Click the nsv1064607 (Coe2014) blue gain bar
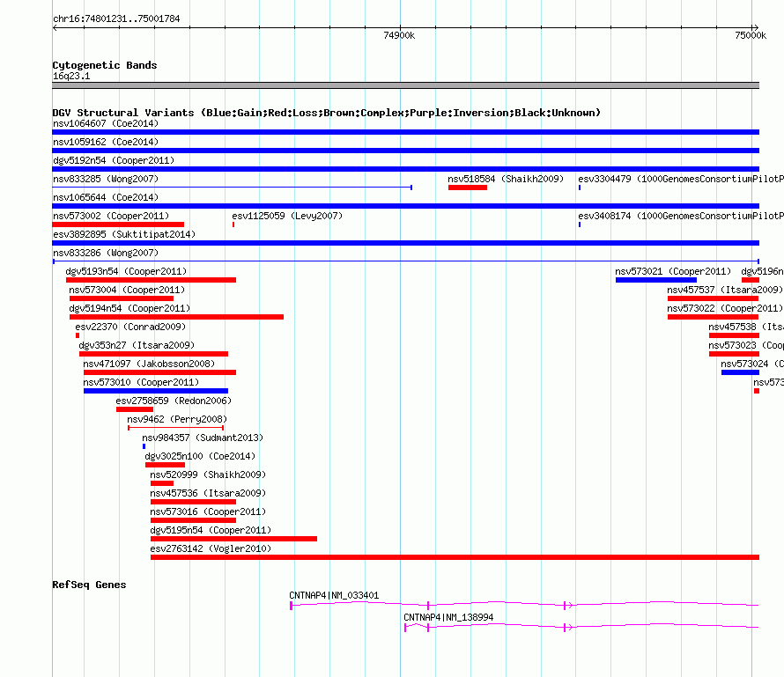This screenshot has width=784, height=677. coord(405,132)
